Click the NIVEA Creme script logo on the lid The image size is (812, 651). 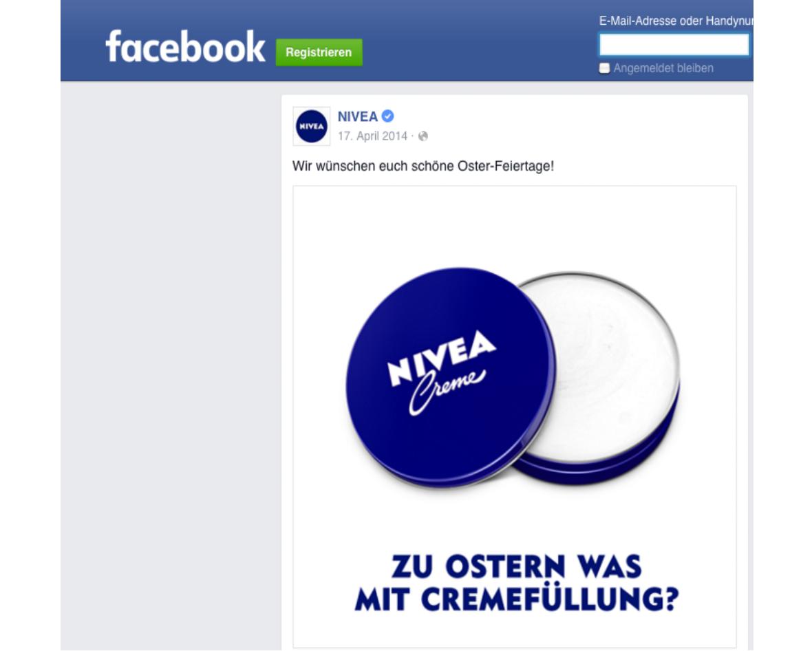(x=442, y=372)
